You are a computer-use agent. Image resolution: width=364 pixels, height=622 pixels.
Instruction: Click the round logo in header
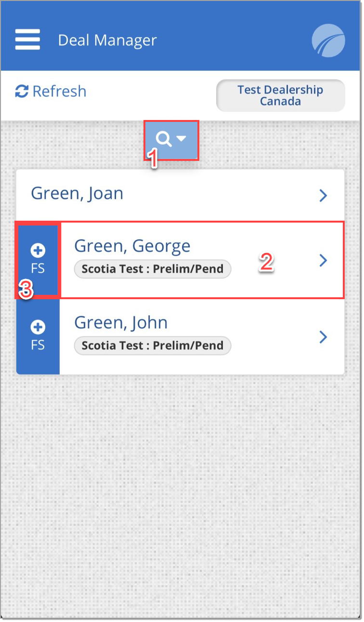coord(328,40)
